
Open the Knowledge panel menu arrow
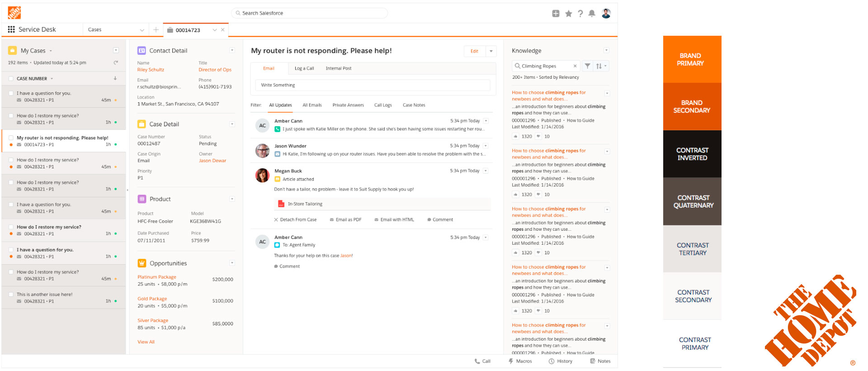pos(606,51)
